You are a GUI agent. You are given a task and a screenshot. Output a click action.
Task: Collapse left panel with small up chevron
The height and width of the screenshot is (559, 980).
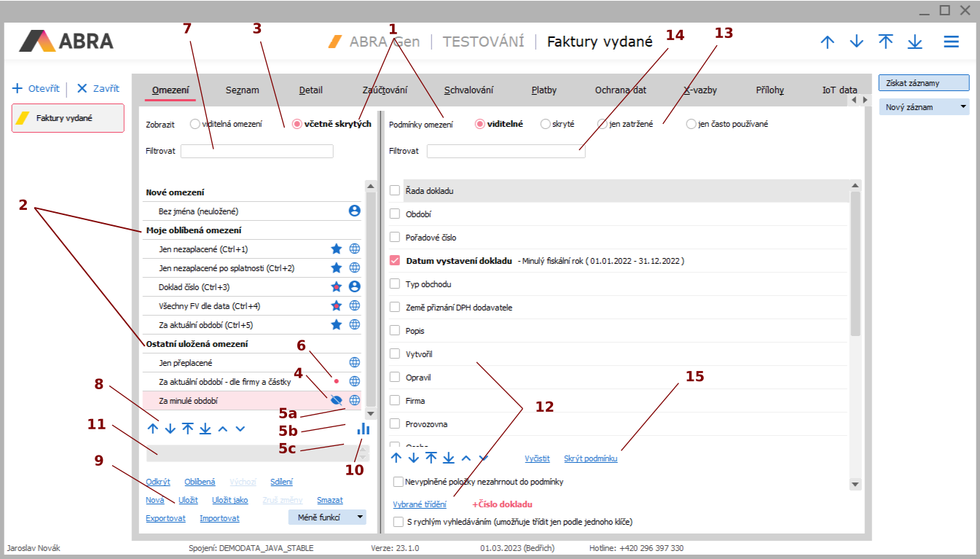[x=223, y=429]
